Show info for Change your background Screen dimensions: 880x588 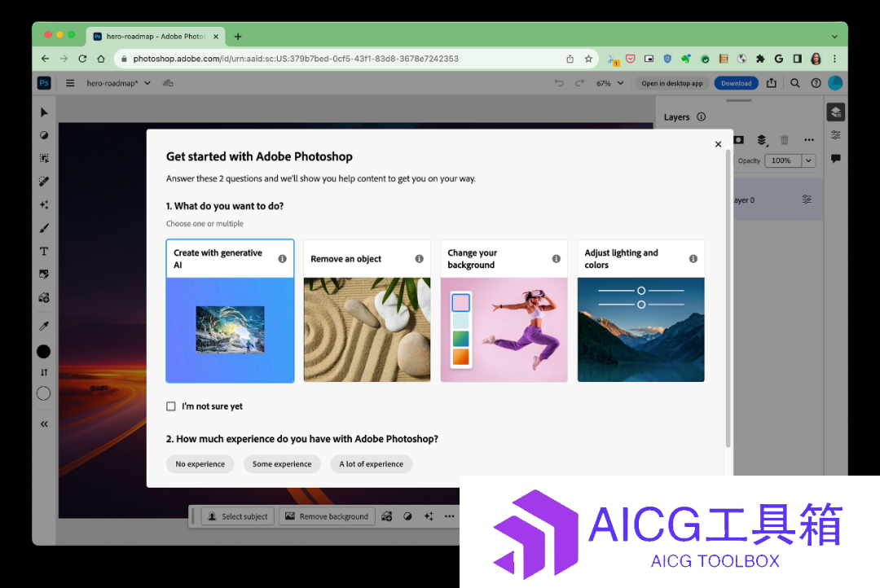click(557, 259)
